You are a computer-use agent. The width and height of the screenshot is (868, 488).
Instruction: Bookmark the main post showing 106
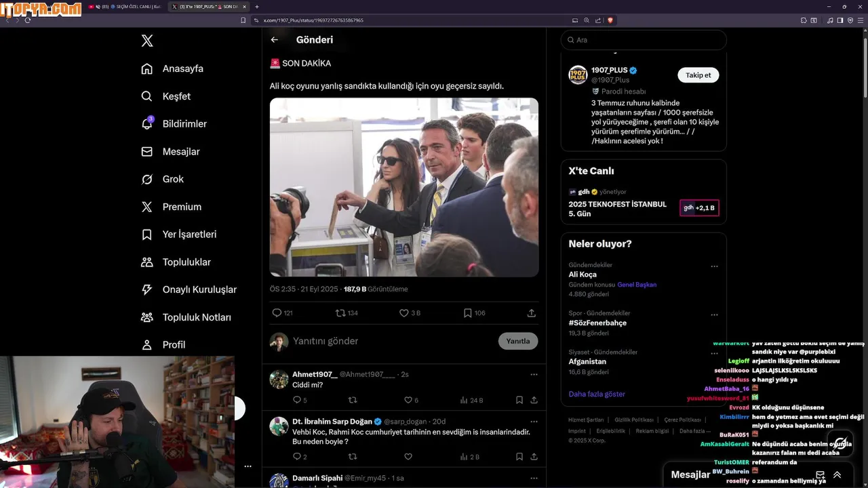click(x=468, y=313)
